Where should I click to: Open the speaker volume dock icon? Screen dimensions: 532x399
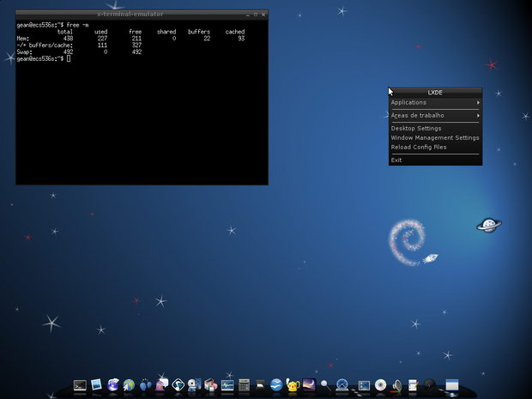point(396,386)
